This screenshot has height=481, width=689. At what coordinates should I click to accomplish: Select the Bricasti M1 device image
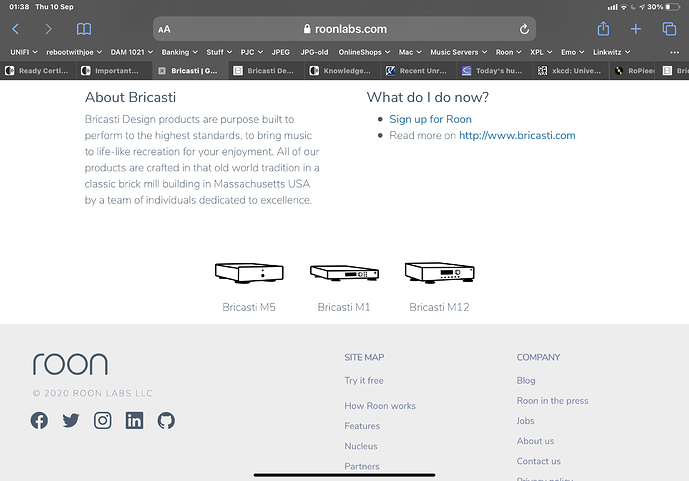[x=344, y=273]
